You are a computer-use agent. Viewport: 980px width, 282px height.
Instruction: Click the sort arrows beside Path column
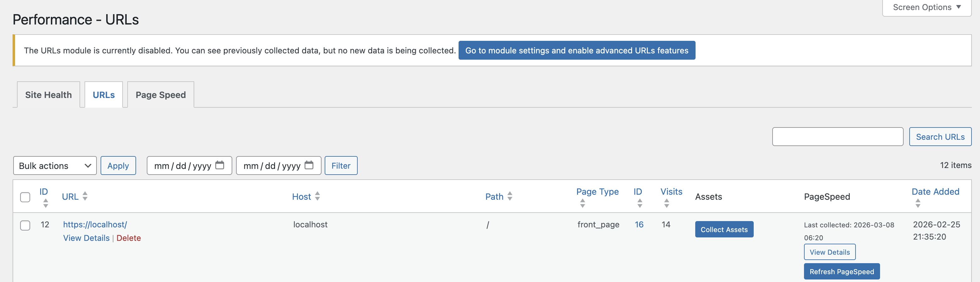(x=510, y=196)
